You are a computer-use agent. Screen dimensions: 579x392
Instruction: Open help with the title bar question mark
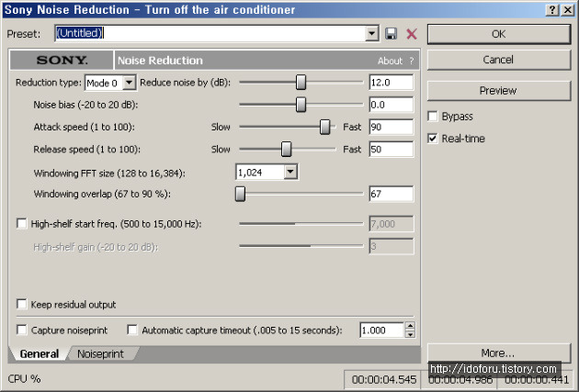tap(551, 10)
